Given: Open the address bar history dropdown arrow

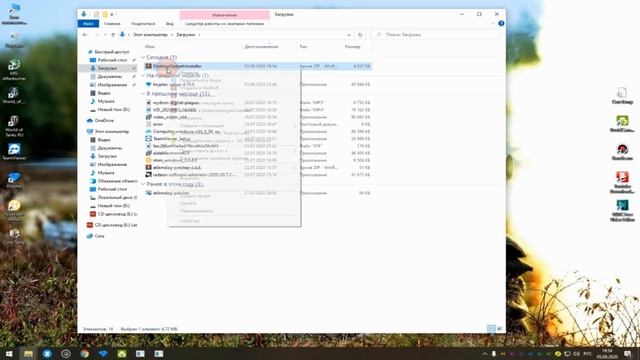Looking at the screenshot, I should tap(349, 35).
